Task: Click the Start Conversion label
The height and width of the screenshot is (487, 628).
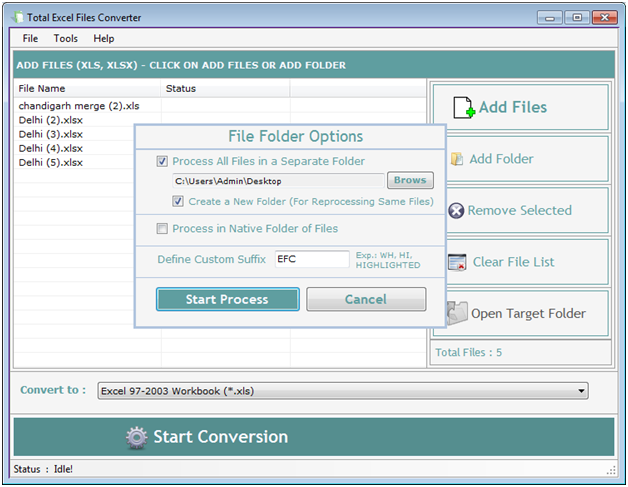Action: (x=221, y=437)
